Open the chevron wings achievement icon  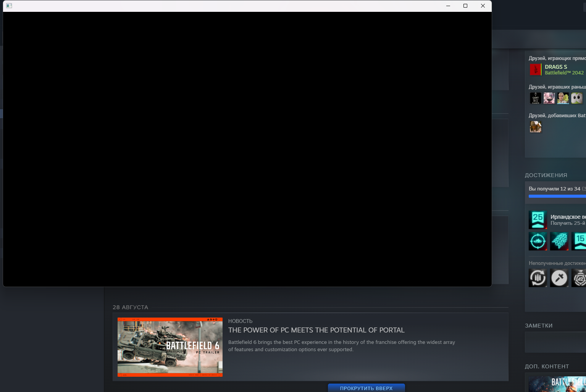click(559, 241)
